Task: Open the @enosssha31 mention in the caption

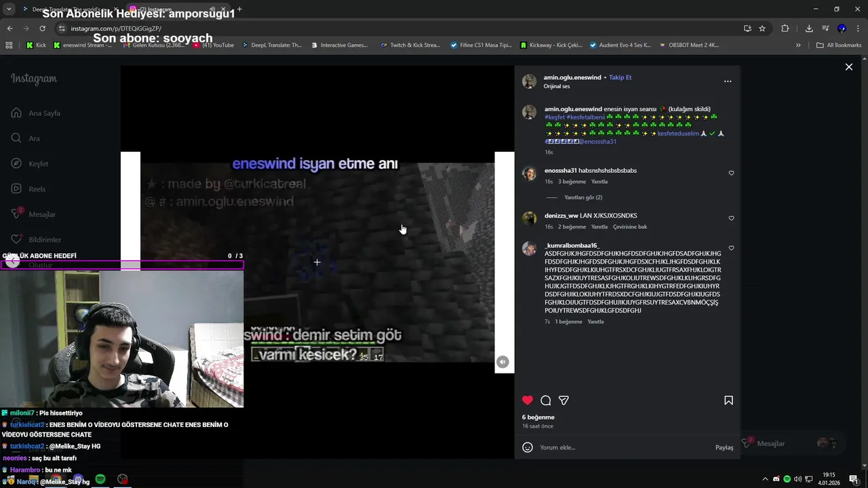Action: tap(597, 142)
